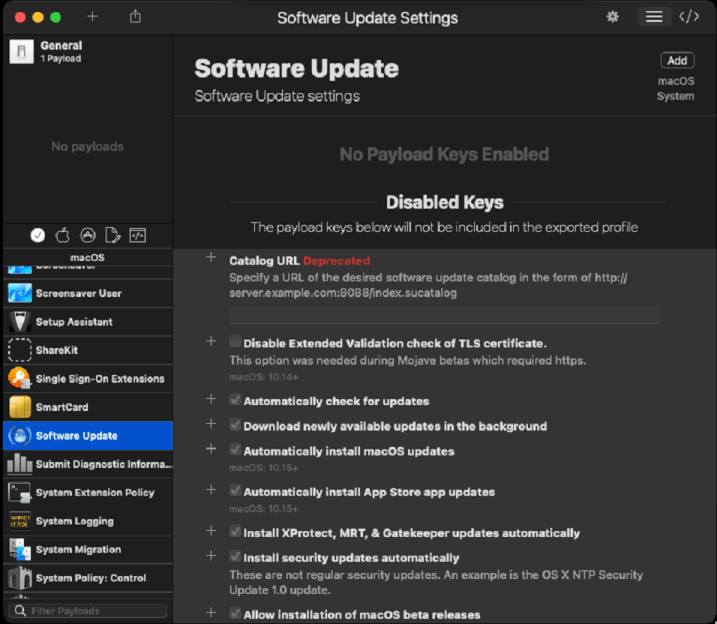The height and width of the screenshot is (624, 717).
Task: Click the Deprecated label by Catalog URL
Action: click(336, 261)
